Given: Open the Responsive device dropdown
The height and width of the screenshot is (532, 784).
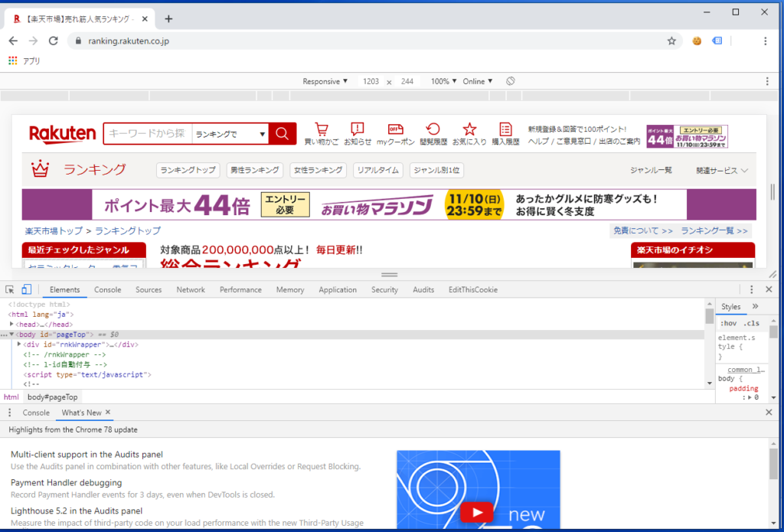Looking at the screenshot, I should [325, 81].
